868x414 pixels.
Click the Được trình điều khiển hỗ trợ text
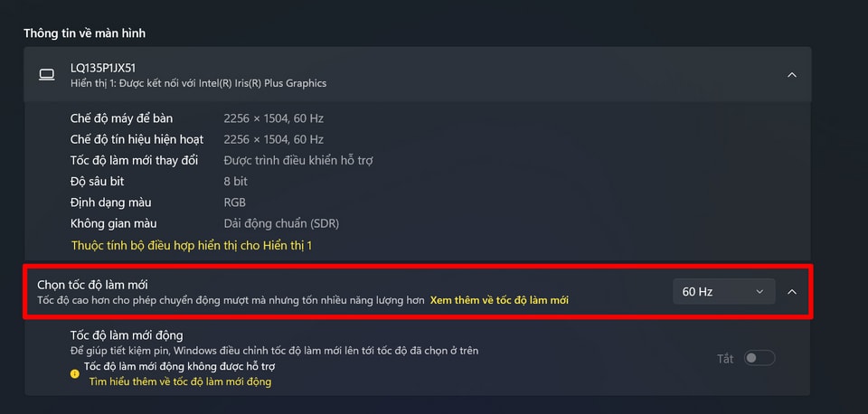(298, 161)
